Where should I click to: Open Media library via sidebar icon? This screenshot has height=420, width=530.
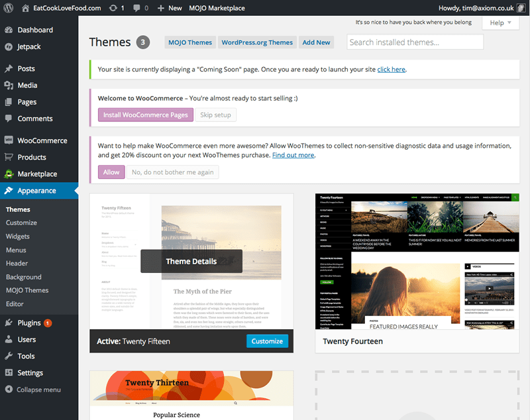click(x=10, y=85)
